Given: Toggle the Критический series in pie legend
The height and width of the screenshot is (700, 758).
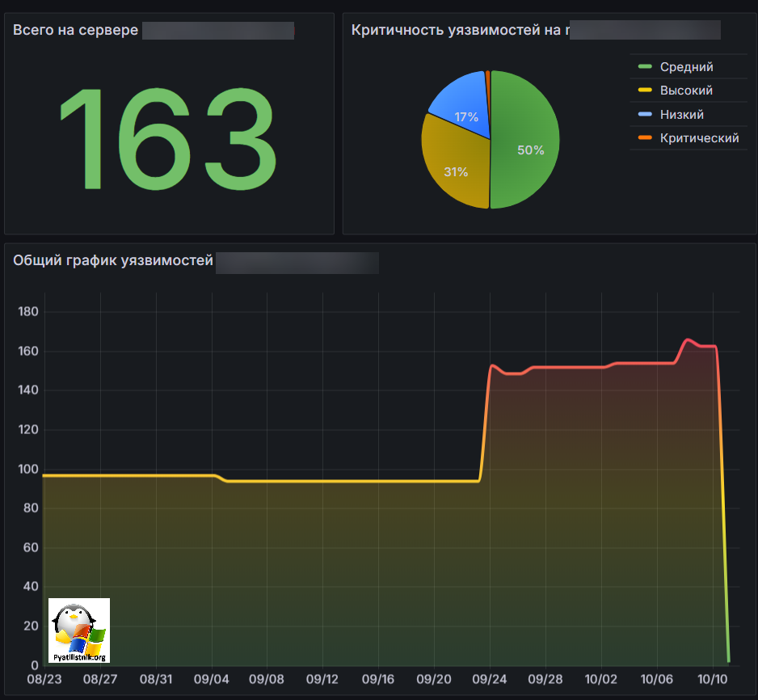Looking at the screenshot, I should (699, 138).
